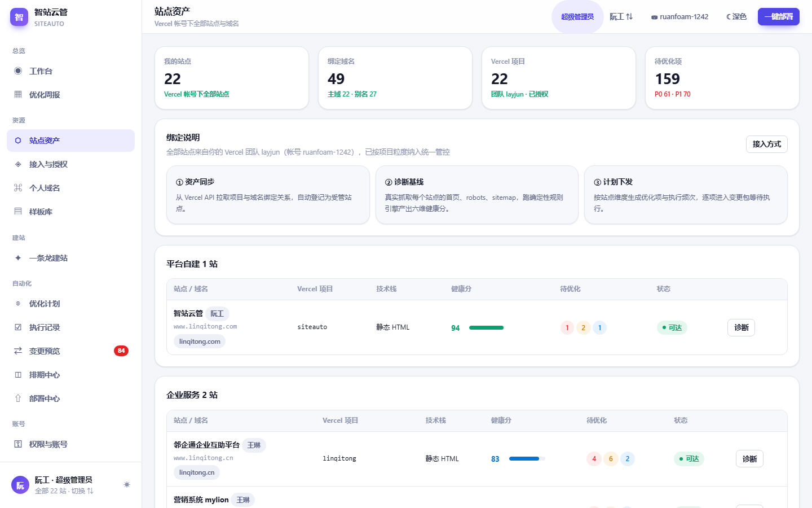Click the 智站云管 health score bar
This screenshot has height=508, width=812.
point(486,328)
